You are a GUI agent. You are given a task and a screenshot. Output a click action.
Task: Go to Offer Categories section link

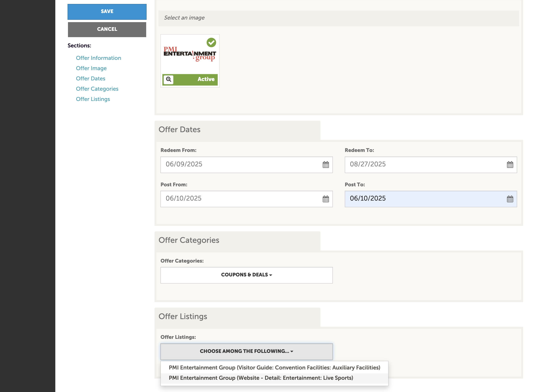[97, 89]
